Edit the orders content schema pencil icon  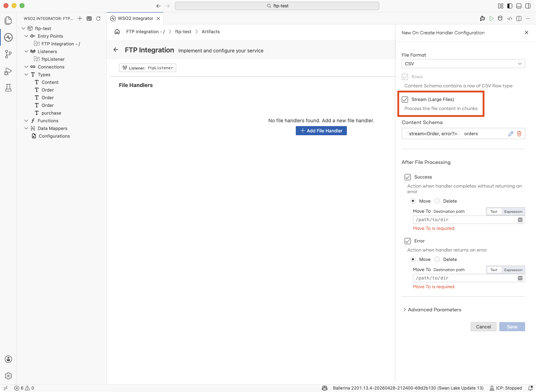coord(511,134)
